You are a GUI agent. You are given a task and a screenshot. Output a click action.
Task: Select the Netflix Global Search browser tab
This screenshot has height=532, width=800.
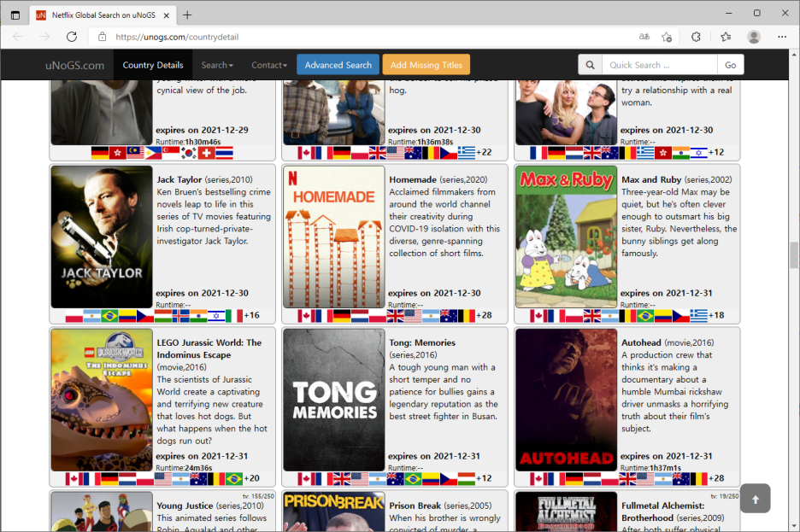click(103, 15)
